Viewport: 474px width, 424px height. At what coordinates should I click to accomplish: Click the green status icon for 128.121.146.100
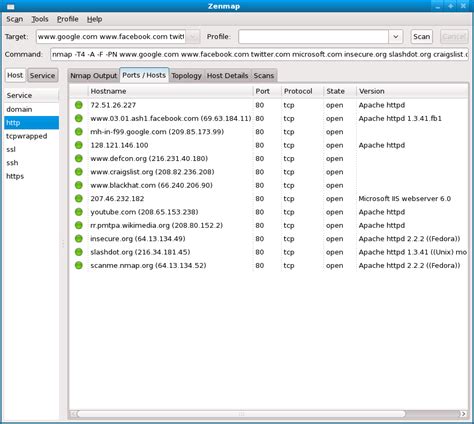[x=79, y=145]
